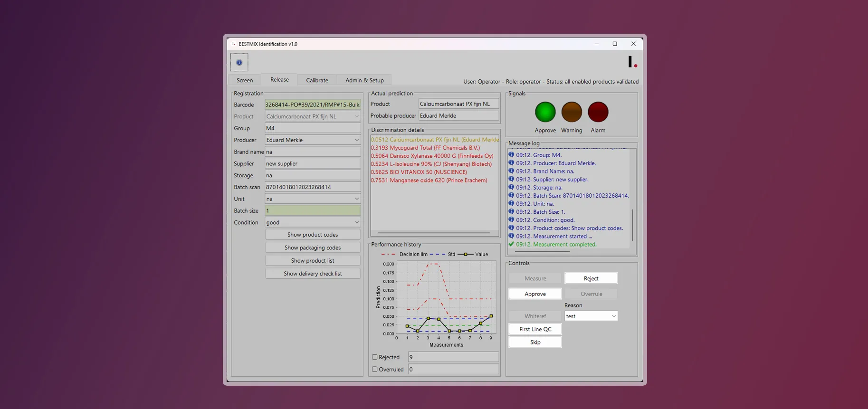
Task: Select the BIO VITANOX 50 row
Action: pos(419,172)
